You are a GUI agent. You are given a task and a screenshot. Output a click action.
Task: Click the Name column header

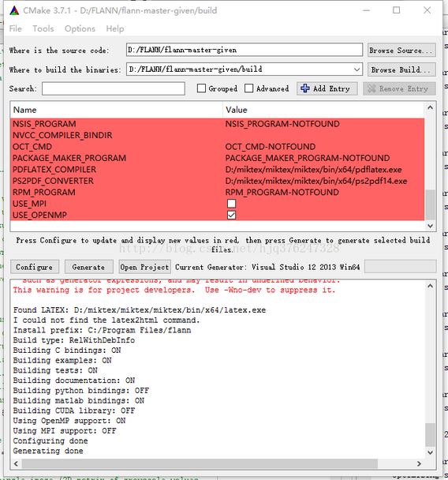tap(116, 110)
